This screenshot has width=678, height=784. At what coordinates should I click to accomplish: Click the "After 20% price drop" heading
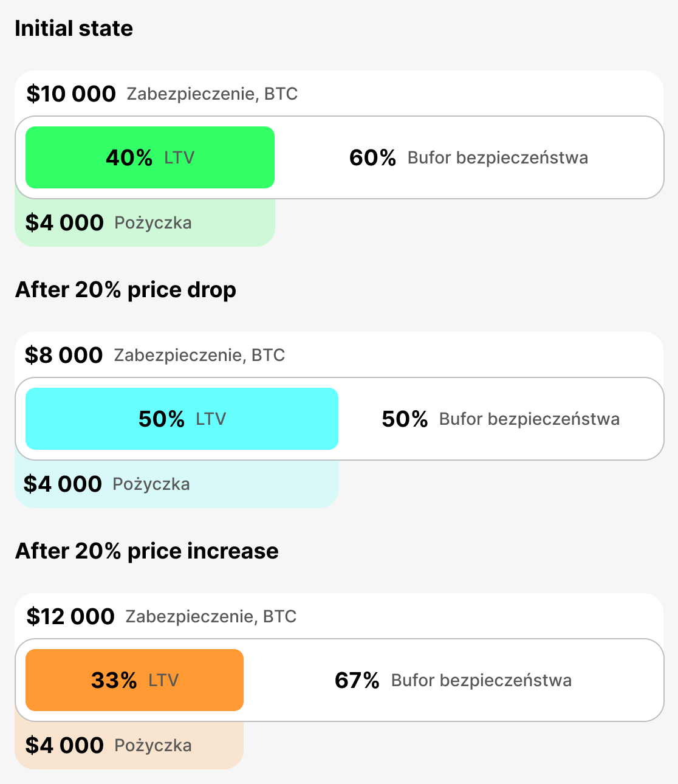tap(125, 290)
